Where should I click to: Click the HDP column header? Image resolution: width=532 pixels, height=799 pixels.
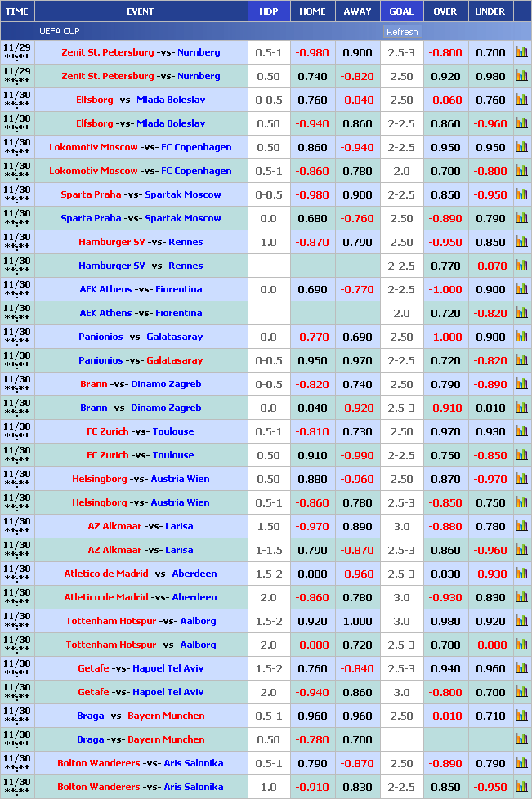click(268, 11)
